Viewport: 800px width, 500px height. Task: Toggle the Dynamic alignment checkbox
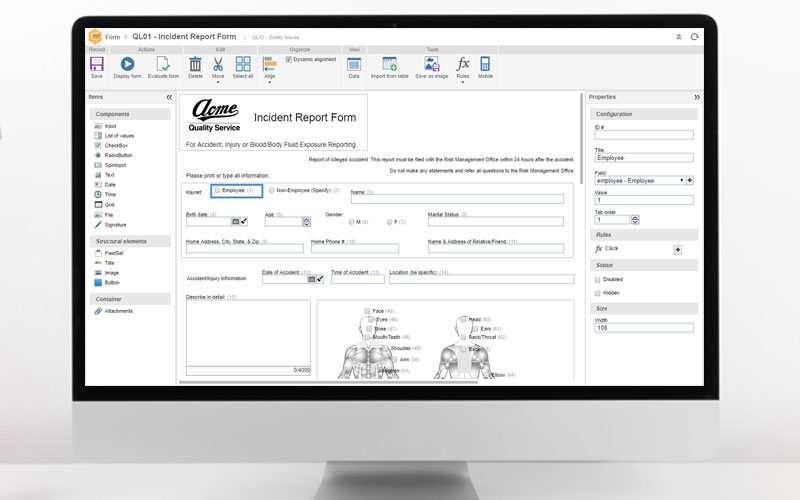pyautogui.click(x=289, y=59)
